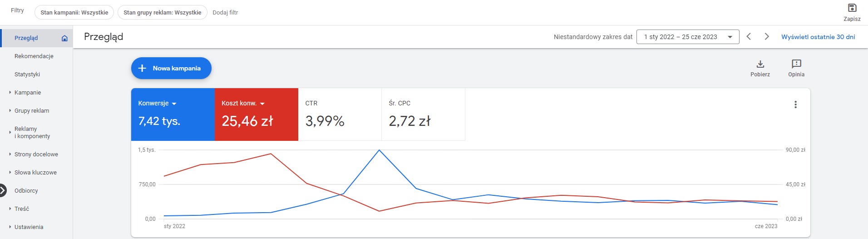Click the Zapisz save icon
The image size is (868, 239).
coord(852,8)
